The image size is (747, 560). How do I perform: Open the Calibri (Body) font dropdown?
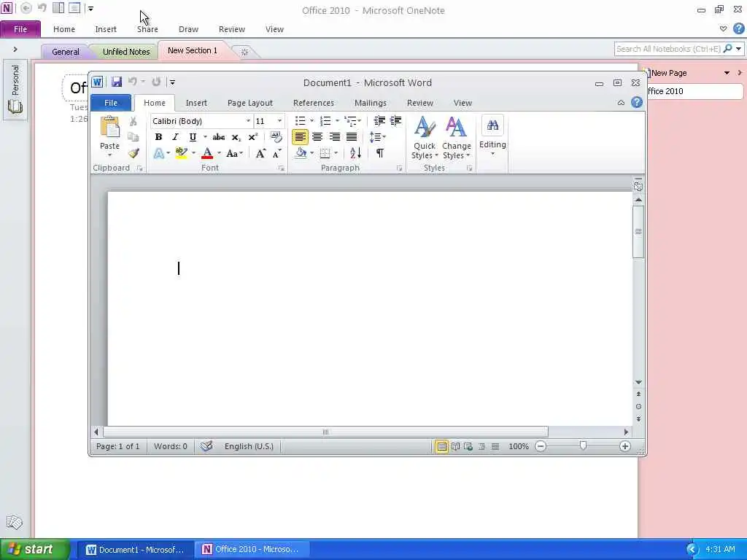point(248,121)
